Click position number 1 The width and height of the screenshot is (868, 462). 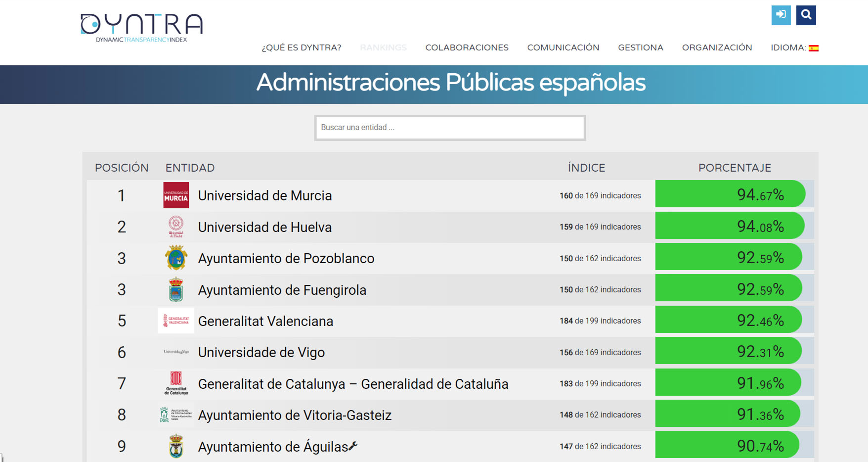pos(121,196)
